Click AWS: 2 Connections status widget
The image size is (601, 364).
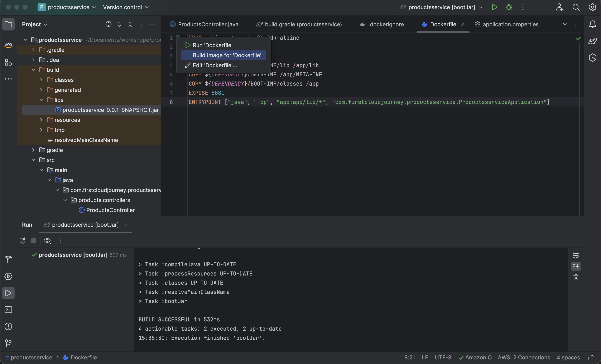(x=524, y=358)
